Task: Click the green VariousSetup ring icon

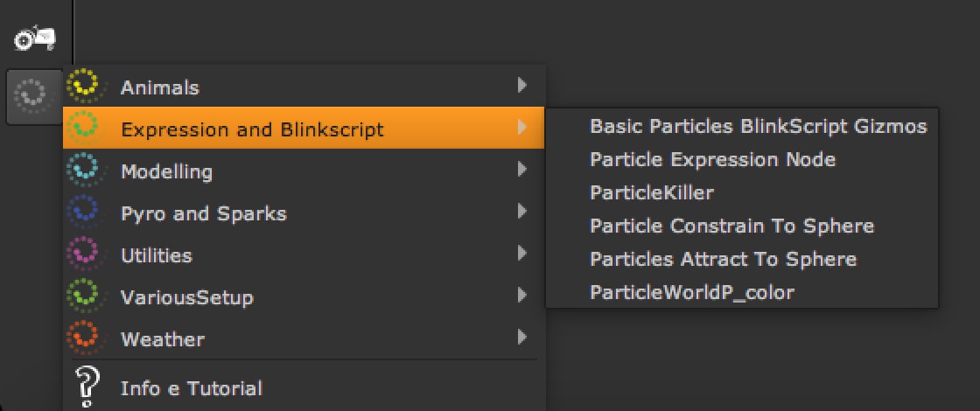Action: point(86,296)
